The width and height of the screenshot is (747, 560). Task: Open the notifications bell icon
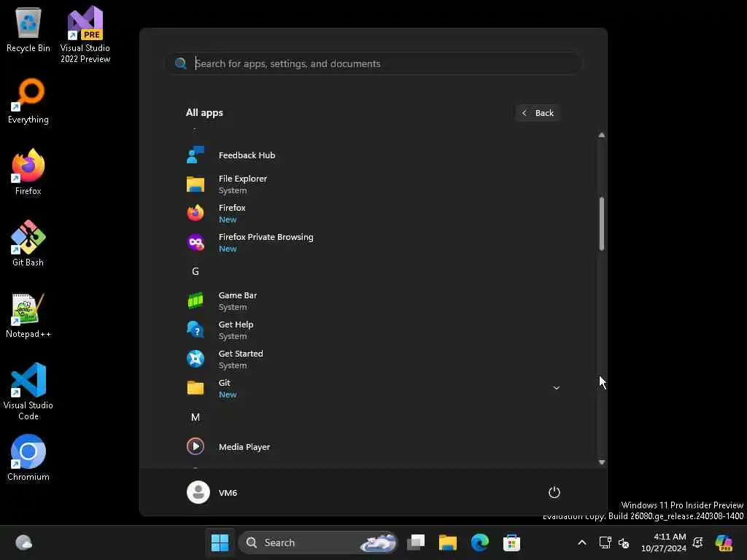698,542
